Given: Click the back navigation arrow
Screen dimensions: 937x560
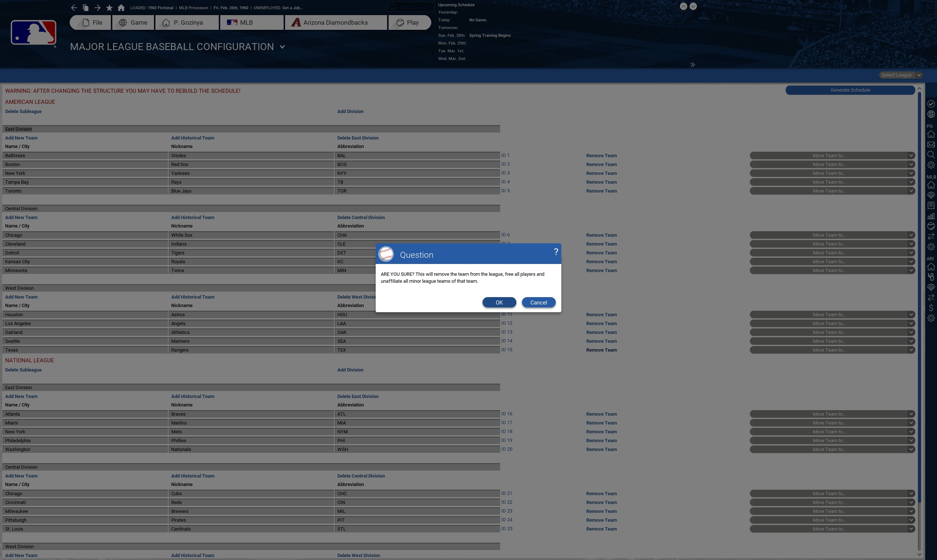Looking at the screenshot, I should tap(74, 7).
